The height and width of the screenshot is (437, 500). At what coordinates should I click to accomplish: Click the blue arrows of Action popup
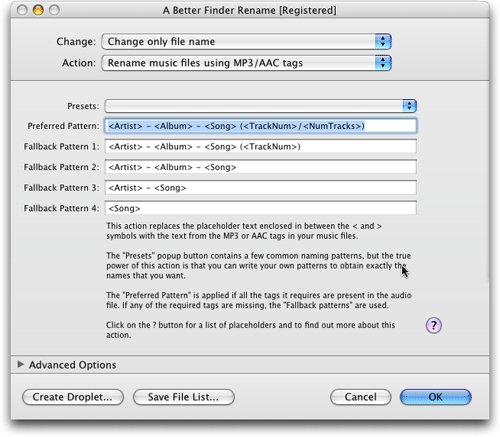point(383,63)
